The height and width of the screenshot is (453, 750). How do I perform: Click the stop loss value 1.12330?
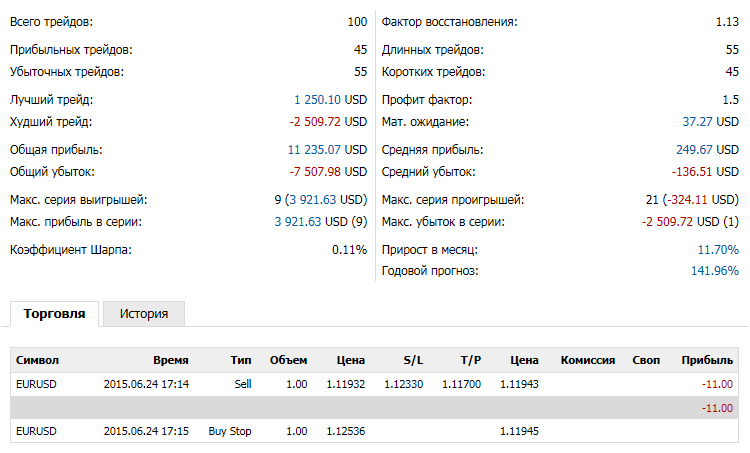click(x=404, y=383)
